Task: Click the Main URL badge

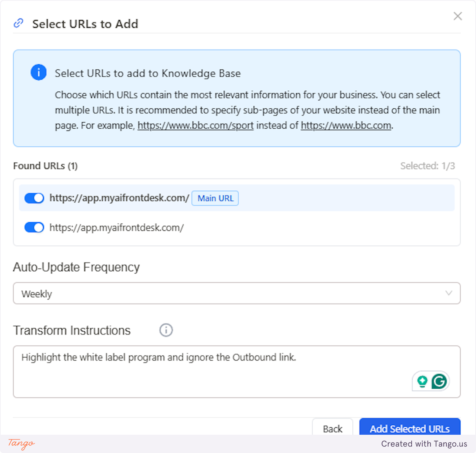Action: coord(215,198)
